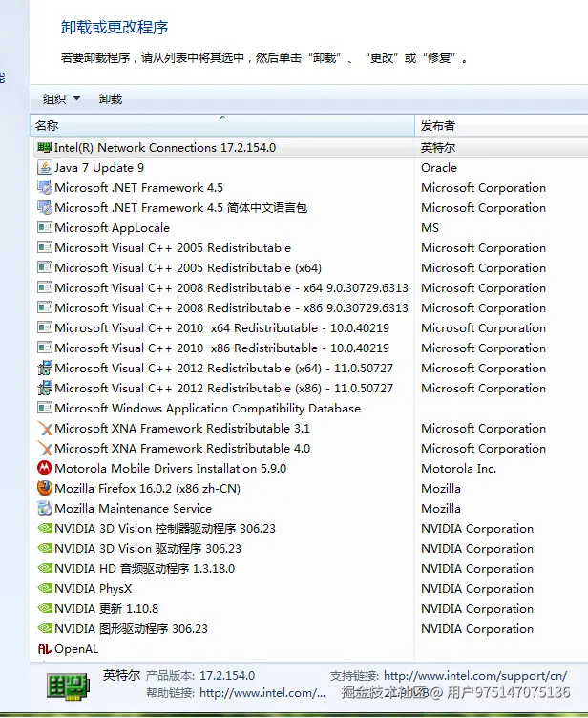Screen dimensions: 588x718
Task: Click the Mozilla Maintenance Service icon
Action: click(45, 508)
